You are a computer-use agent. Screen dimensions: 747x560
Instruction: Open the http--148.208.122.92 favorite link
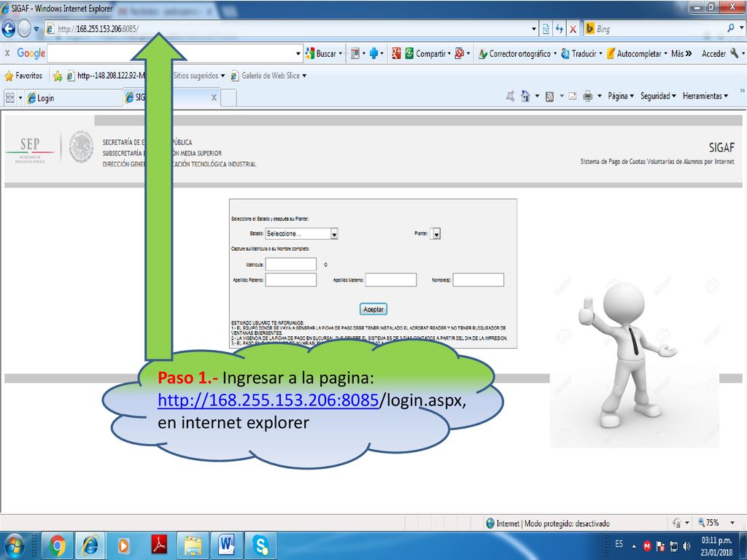(106, 76)
